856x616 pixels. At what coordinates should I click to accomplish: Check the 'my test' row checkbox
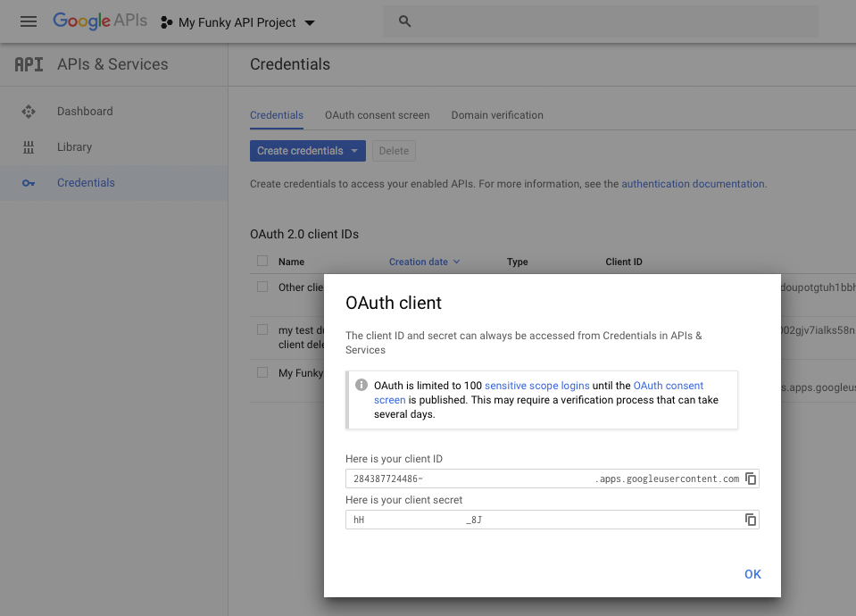(262, 329)
